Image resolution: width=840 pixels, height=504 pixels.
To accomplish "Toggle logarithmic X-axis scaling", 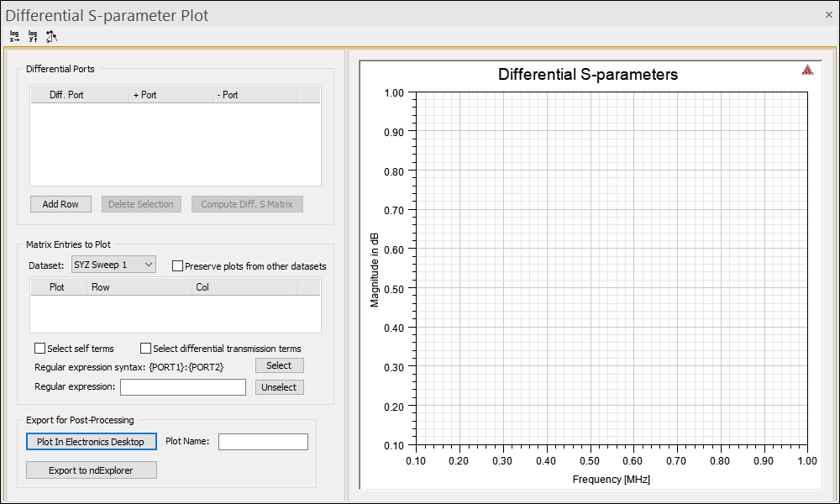I will [x=13, y=36].
